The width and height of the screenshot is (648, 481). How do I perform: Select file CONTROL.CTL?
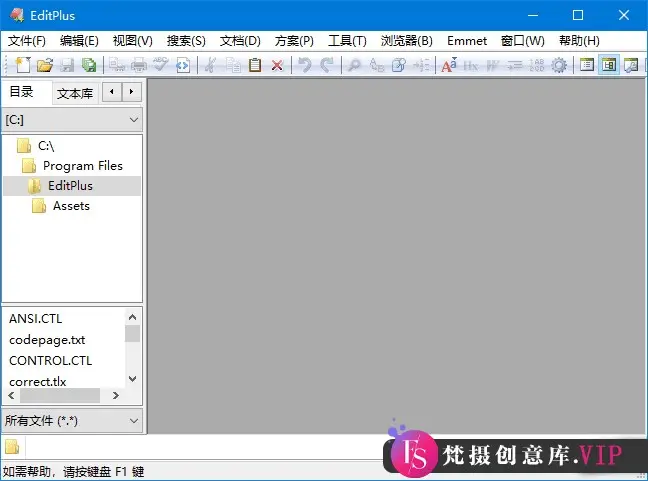pyautogui.click(x=50, y=361)
